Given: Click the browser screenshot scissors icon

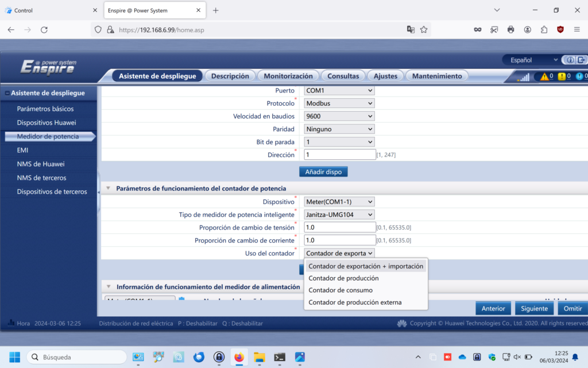Looking at the screenshot, I should (x=494, y=29).
